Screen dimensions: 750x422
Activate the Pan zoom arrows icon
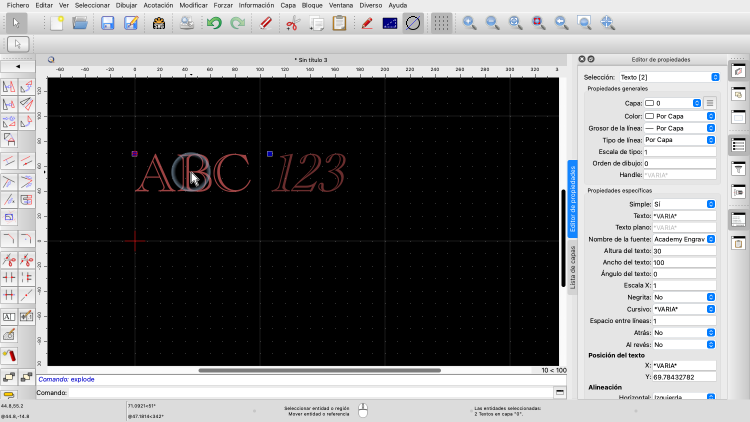tap(607, 23)
